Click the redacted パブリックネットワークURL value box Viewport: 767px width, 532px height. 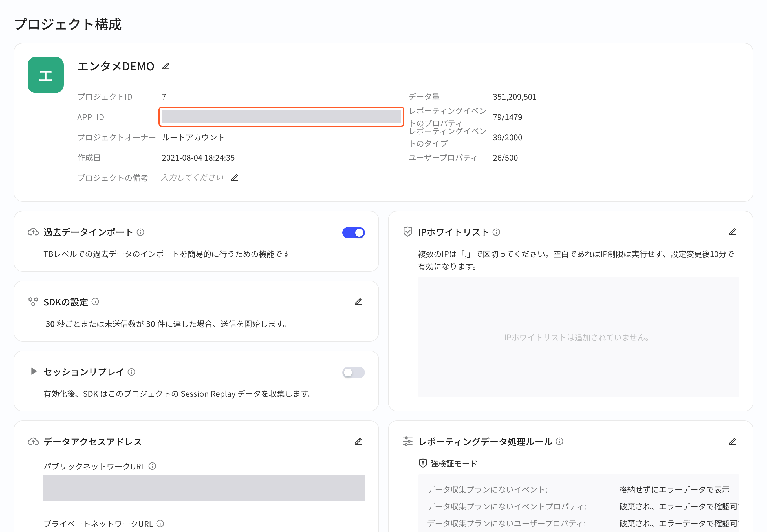(204, 488)
